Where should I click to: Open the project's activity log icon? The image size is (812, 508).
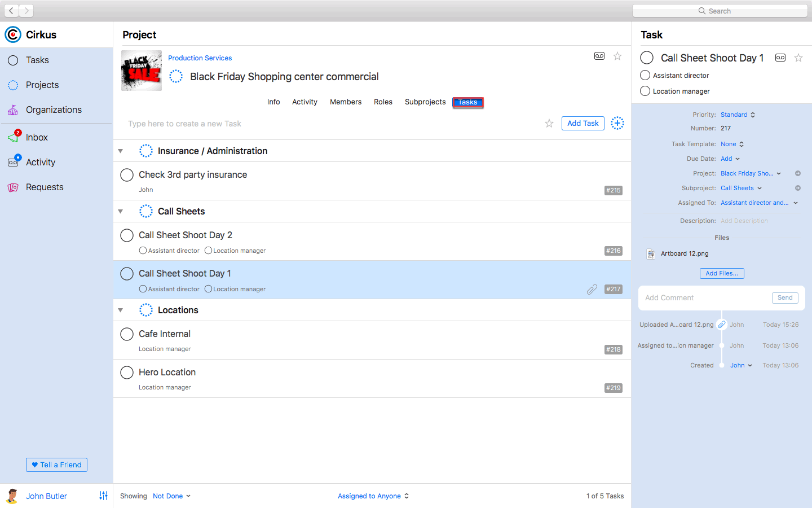tap(599, 56)
